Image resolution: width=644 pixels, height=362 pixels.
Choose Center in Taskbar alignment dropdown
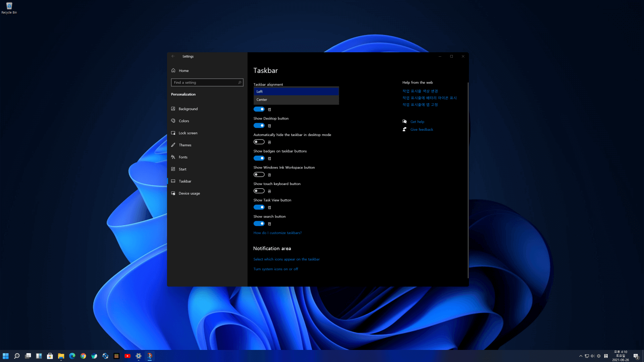coord(296,100)
